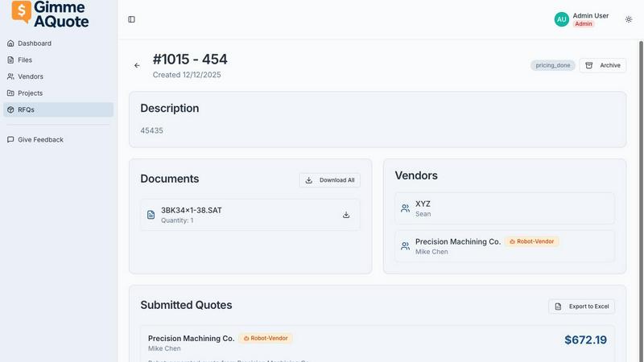Click the Robot-Vendor badge in Submitted Quotes
The width and height of the screenshot is (644, 362).
click(x=266, y=338)
